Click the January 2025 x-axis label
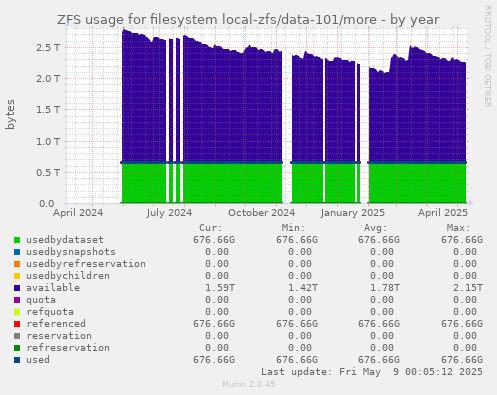The image size is (497, 395). (353, 213)
